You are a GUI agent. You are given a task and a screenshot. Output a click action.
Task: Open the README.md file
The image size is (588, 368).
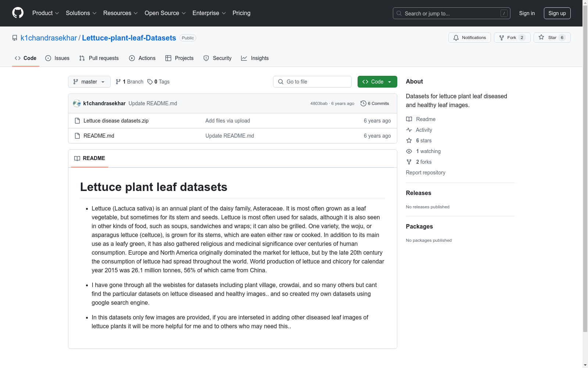[99, 136]
